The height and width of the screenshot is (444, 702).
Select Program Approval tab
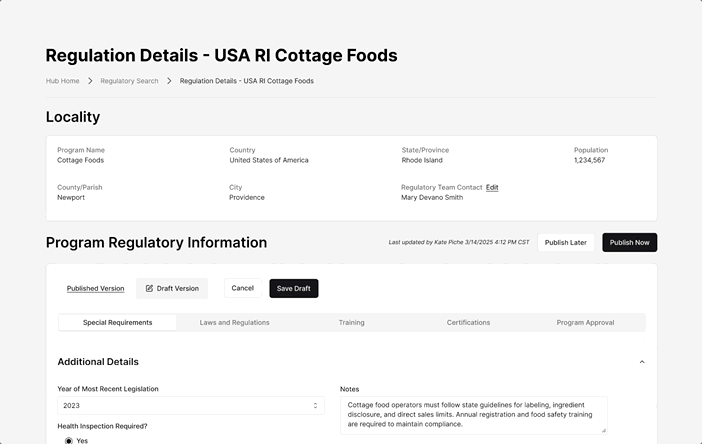click(585, 323)
